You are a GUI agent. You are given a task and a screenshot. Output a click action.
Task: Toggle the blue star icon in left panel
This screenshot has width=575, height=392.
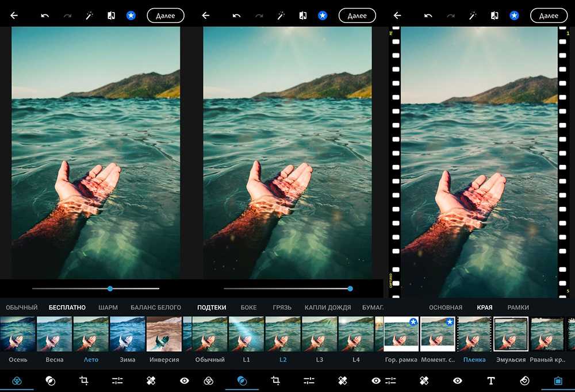click(131, 16)
